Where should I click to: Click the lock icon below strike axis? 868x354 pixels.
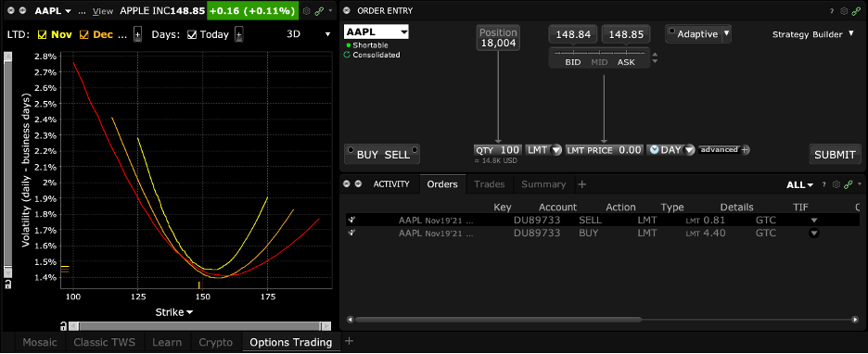click(64, 325)
